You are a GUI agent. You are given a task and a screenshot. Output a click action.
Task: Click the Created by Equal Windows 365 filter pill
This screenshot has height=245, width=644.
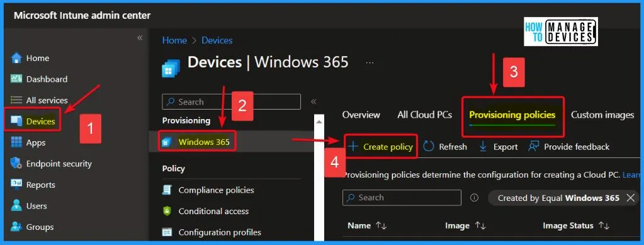click(563, 198)
